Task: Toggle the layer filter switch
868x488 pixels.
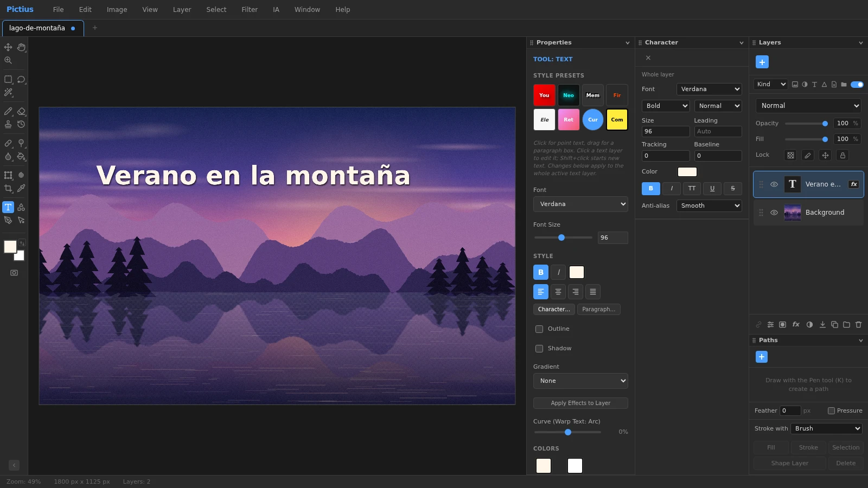Action: 857,84
